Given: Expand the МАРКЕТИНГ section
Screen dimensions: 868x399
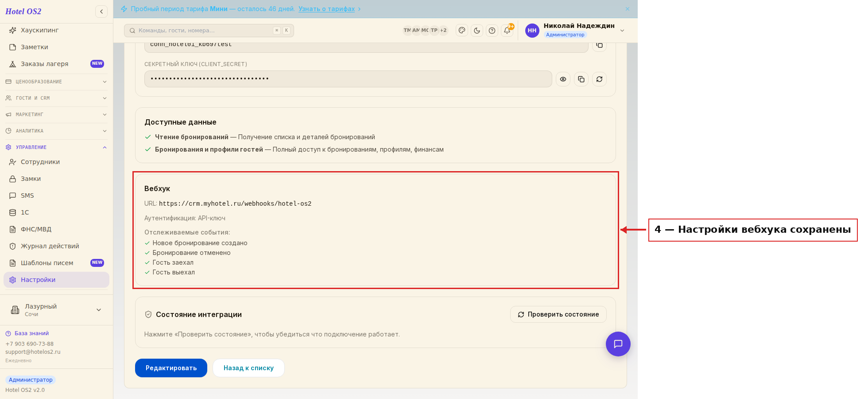Looking at the screenshot, I should 56,114.
